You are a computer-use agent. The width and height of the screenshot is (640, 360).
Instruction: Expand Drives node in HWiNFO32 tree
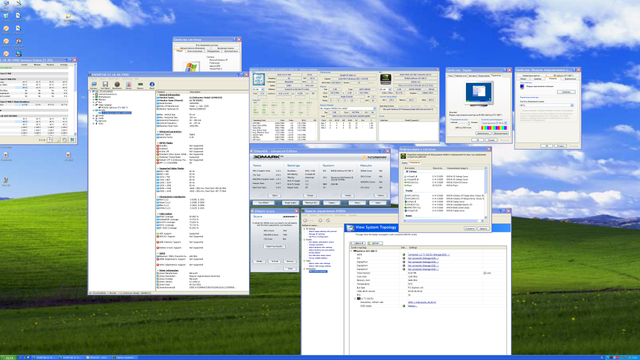pyautogui.click(x=93, y=116)
